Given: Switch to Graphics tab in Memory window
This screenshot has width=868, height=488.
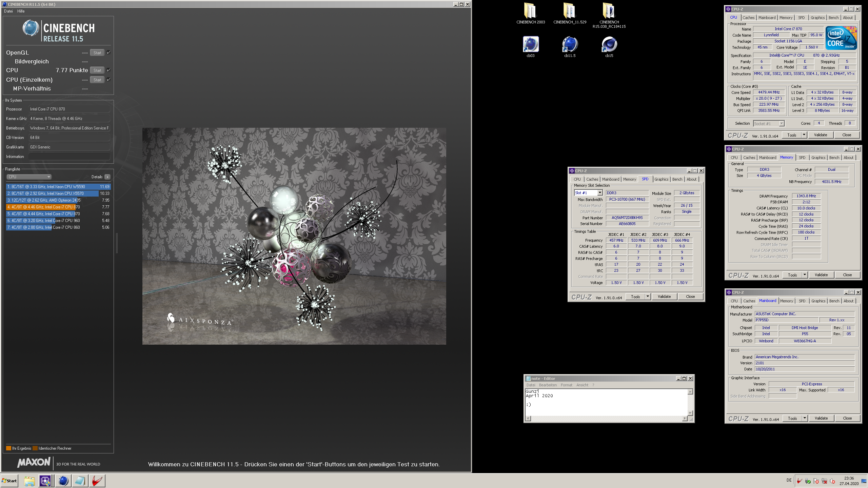Looking at the screenshot, I should [x=818, y=158].
